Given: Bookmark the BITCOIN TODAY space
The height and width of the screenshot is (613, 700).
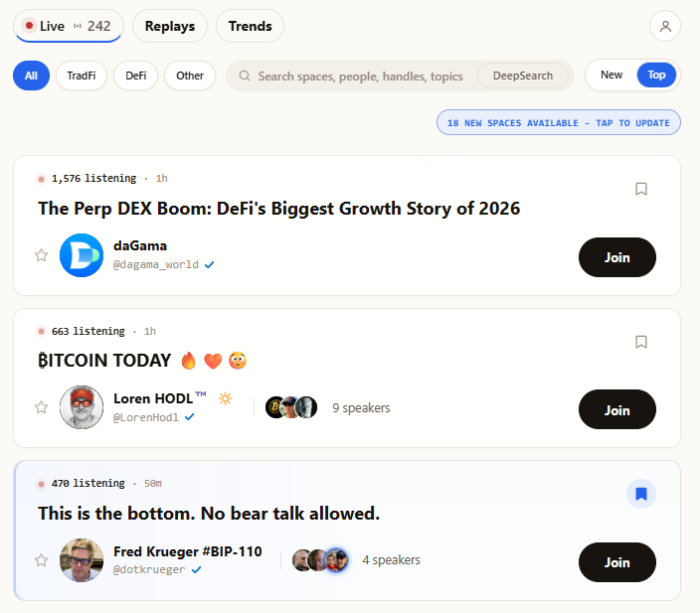Looking at the screenshot, I should [641, 342].
